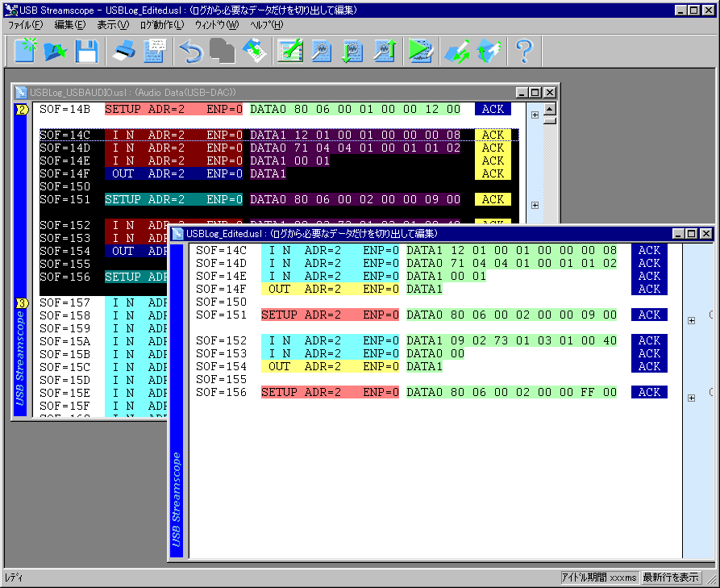Open the ログ動作(L) menu
This screenshot has height=588, width=720.
162,25
